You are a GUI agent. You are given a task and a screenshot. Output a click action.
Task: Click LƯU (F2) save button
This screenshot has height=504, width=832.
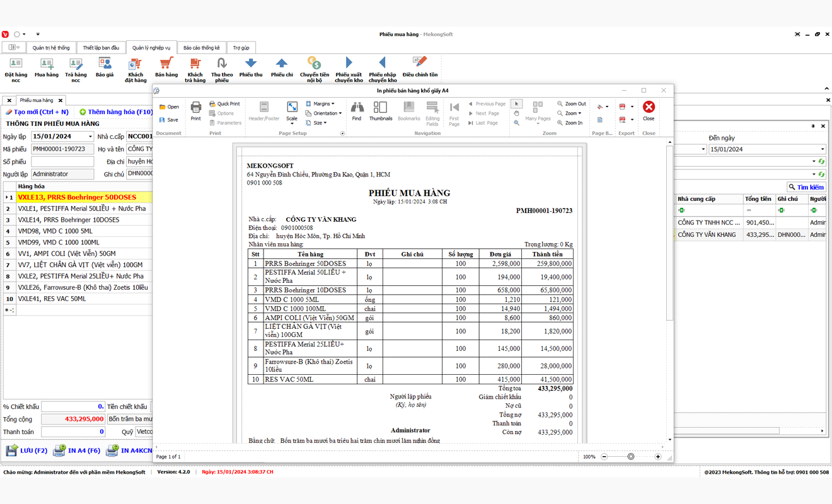pos(26,450)
